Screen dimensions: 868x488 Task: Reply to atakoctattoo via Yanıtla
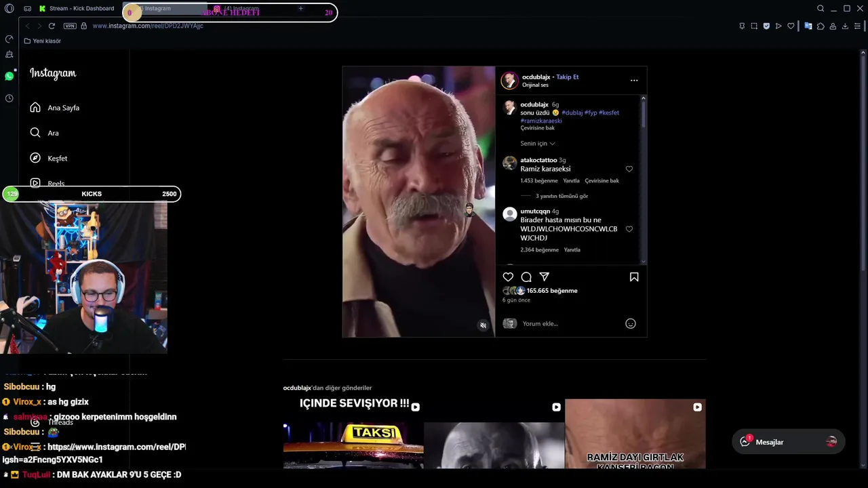click(571, 181)
